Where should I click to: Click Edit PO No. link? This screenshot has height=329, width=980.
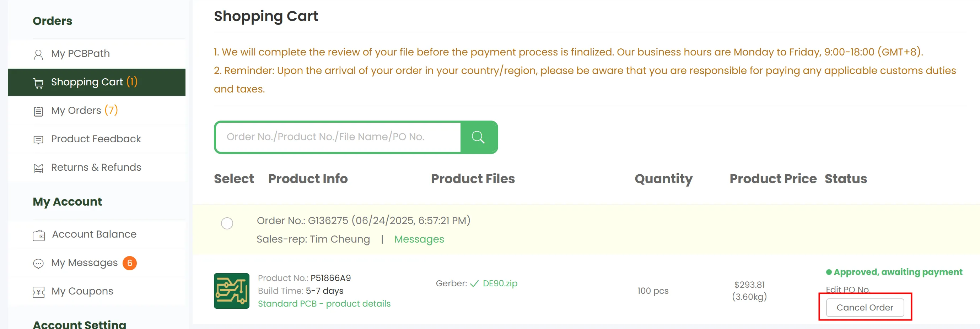(848, 289)
